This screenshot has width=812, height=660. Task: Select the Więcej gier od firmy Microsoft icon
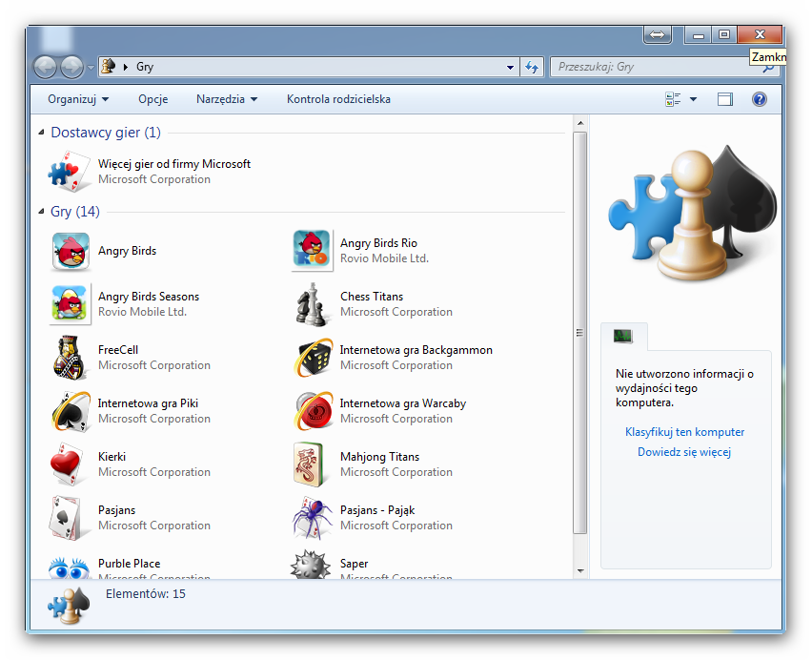(70, 172)
